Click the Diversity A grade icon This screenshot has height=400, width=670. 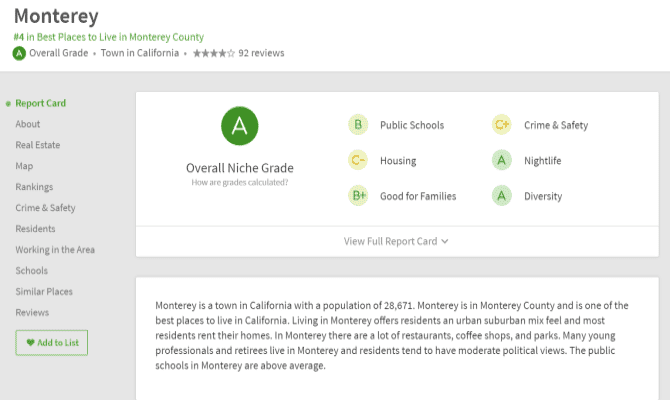pyautogui.click(x=502, y=196)
